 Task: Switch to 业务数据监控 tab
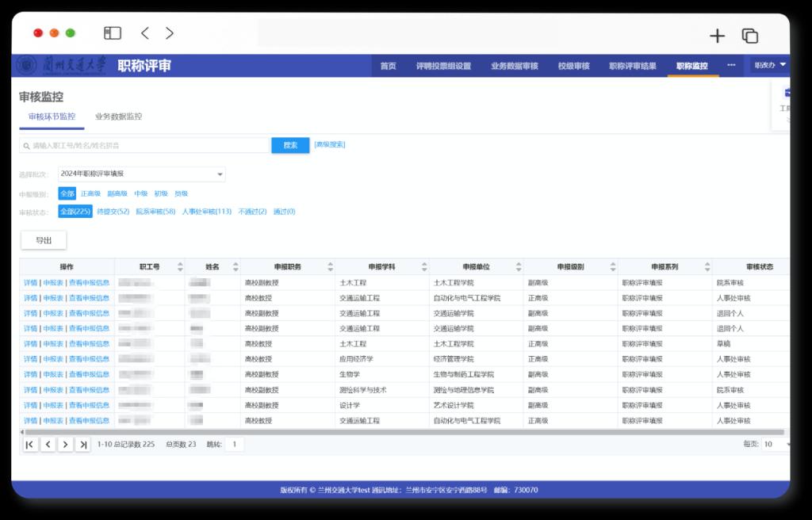(x=118, y=117)
